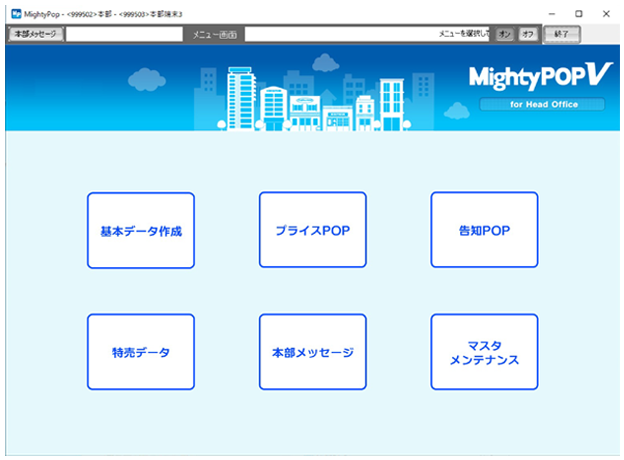Click the wide メニューを縮小して text box
624x460 pixels.
click(368, 34)
